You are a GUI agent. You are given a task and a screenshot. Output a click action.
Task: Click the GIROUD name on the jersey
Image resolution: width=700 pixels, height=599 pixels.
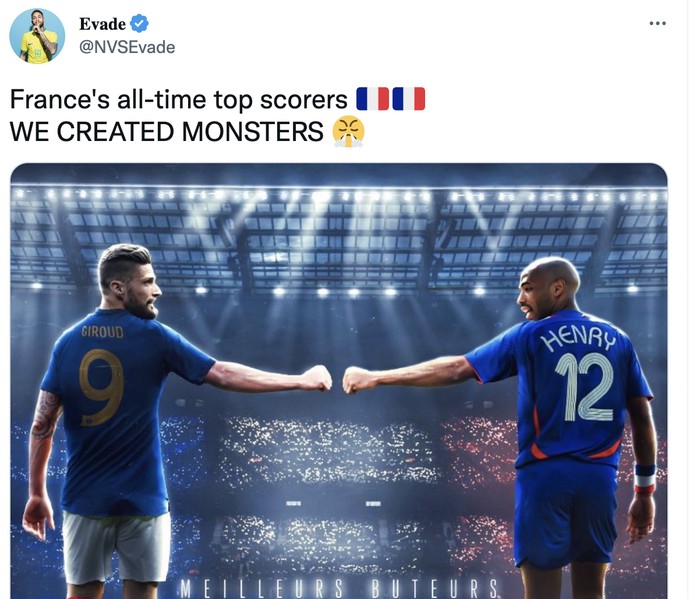(x=103, y=332)
